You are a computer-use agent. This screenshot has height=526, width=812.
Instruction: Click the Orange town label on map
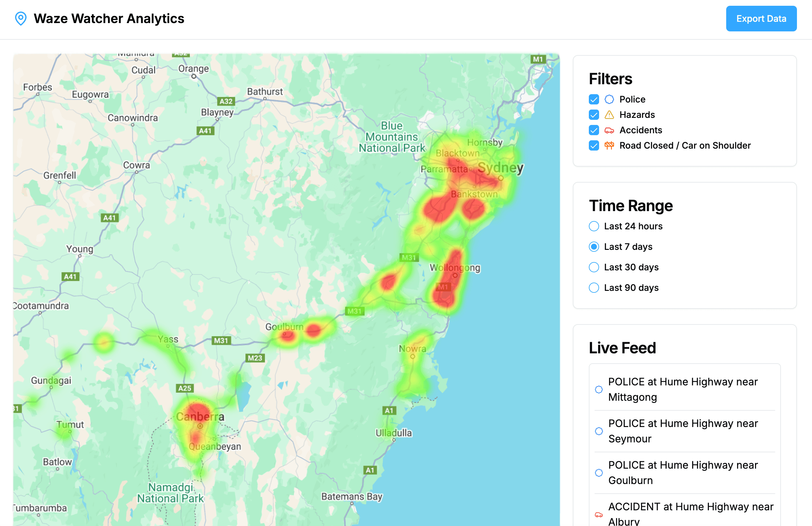coord(193,69)
